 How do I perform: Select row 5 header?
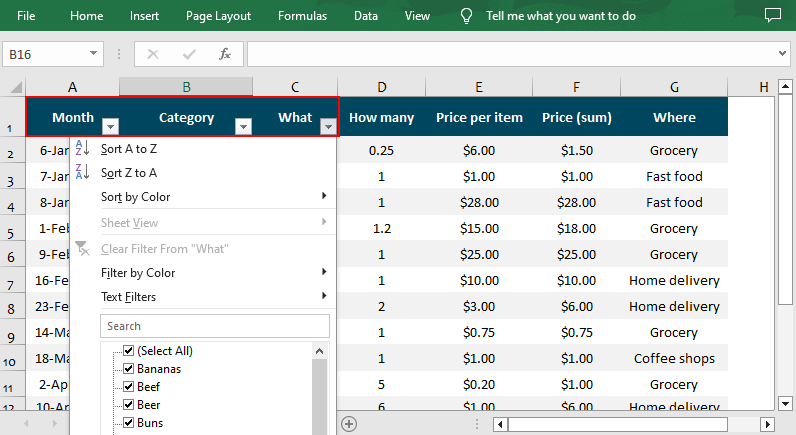pos(12,229)
